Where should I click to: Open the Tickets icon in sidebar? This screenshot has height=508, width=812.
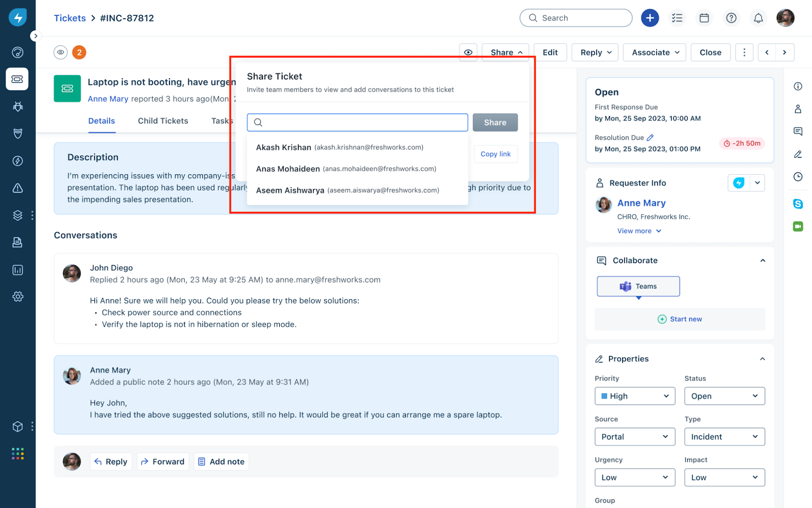[17, 79]
